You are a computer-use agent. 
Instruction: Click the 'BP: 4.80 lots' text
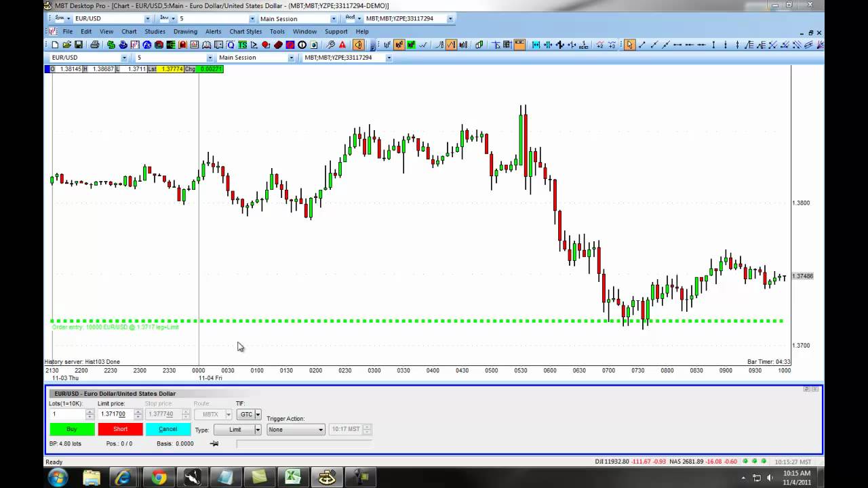pyautogui.click(x=65, y=444)
